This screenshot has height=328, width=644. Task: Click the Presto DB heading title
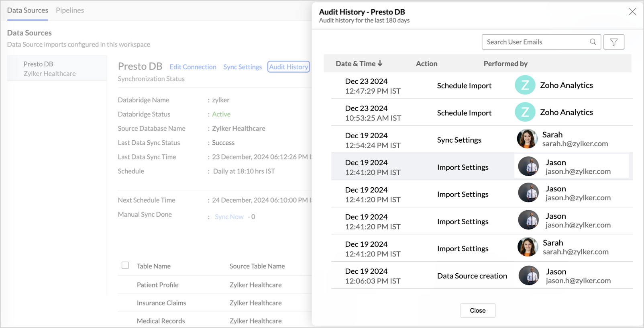140,66
